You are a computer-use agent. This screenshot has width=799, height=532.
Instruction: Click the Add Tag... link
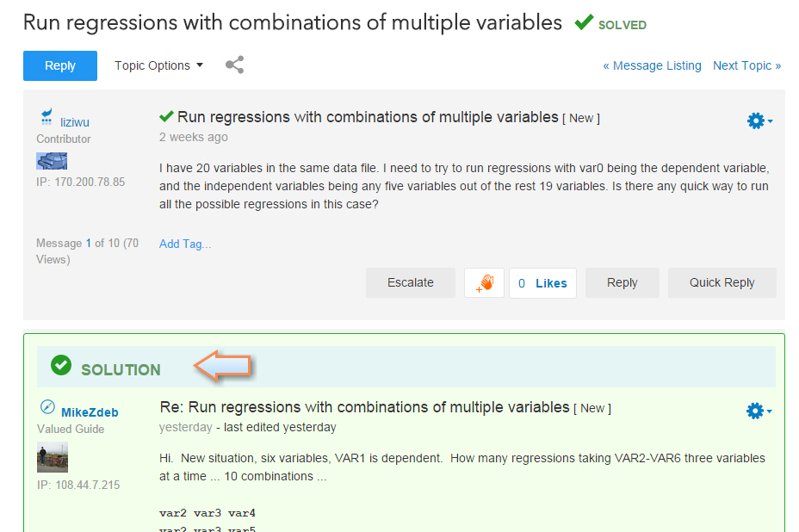coord(185,244)
